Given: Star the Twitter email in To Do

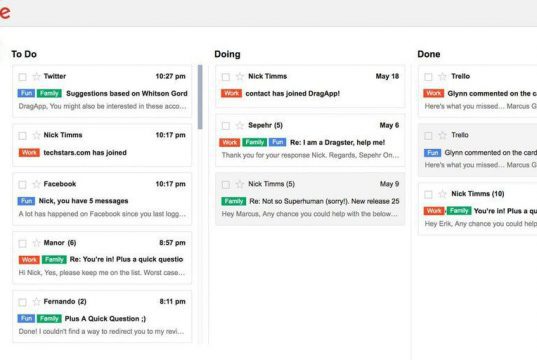Looking at the screenshot, I should coord(36,76).
